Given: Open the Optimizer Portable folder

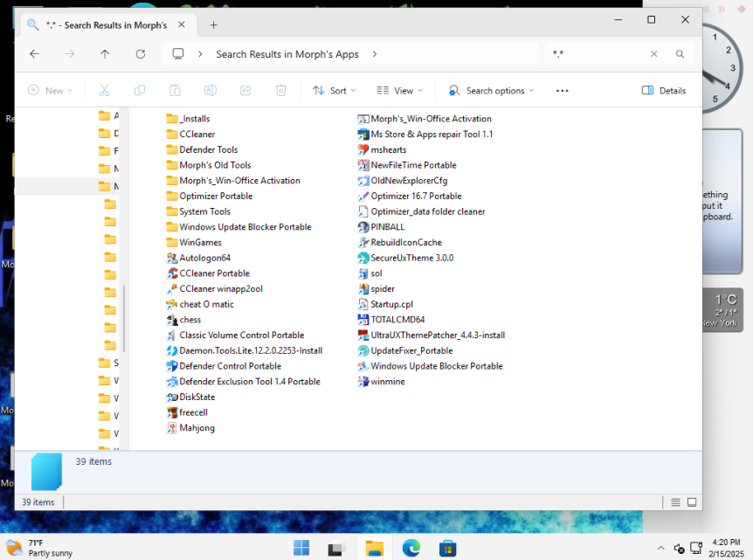Looking at the screenshot, I should 210,197.
